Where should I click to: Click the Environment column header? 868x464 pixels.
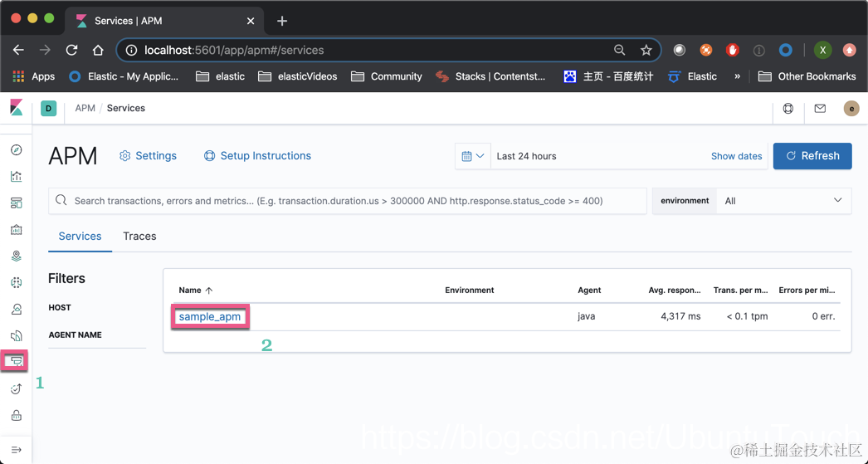coord(470,291)
